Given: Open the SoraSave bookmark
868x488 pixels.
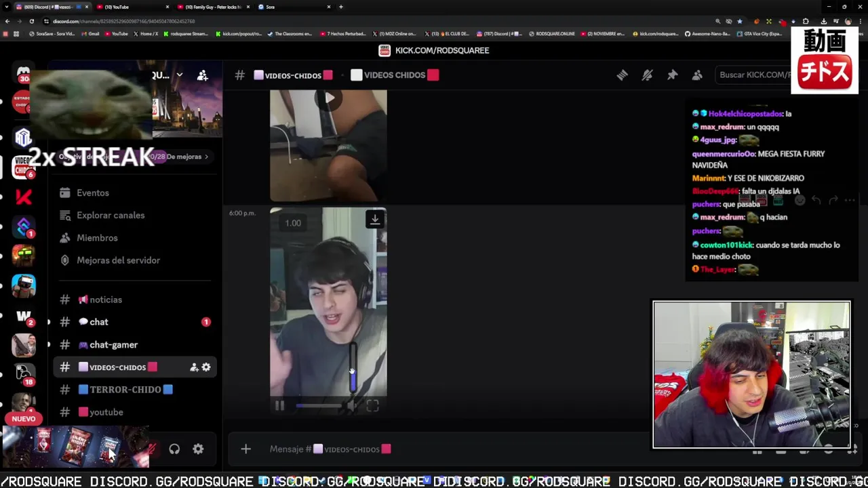Looking at the screenshot, I should click(x=52, y=34).
